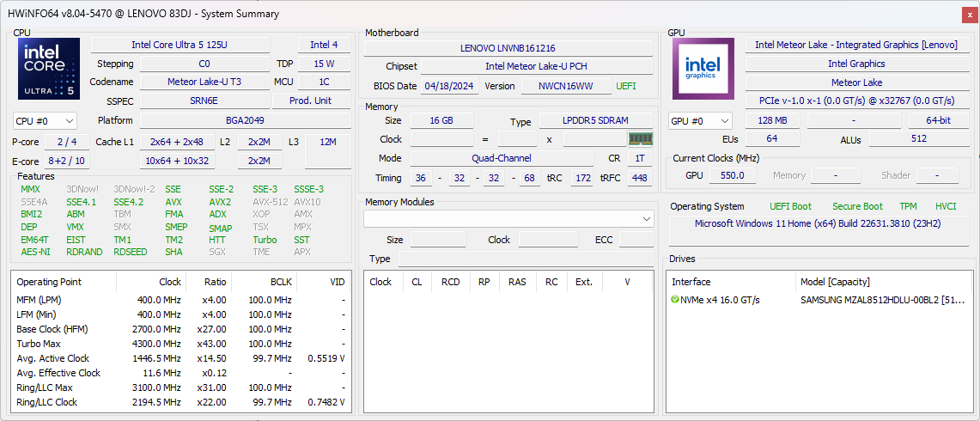This screenshot has height=421, width=980.
Task: Open the GPU #0 selector dropdown
Action: coord(701,121)
